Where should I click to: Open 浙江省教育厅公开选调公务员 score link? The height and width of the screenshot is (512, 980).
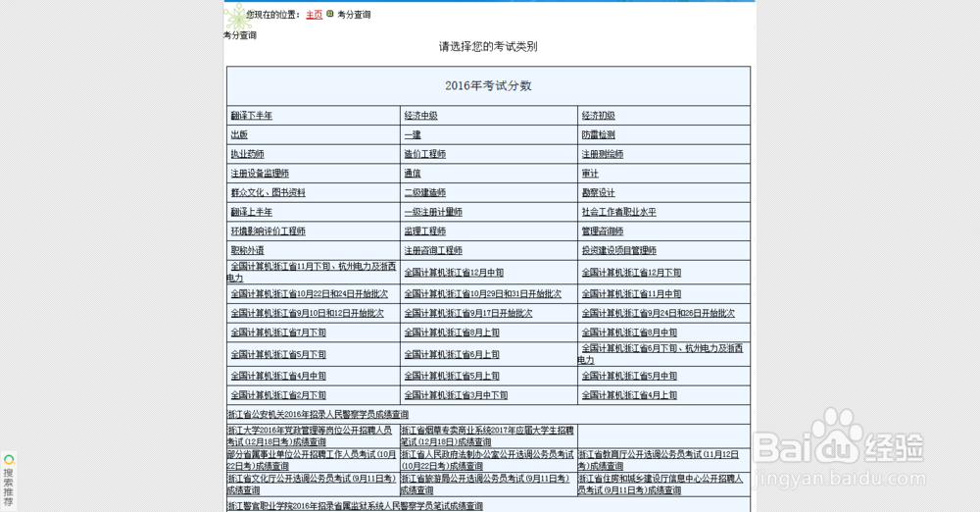(x=659, y=460)
